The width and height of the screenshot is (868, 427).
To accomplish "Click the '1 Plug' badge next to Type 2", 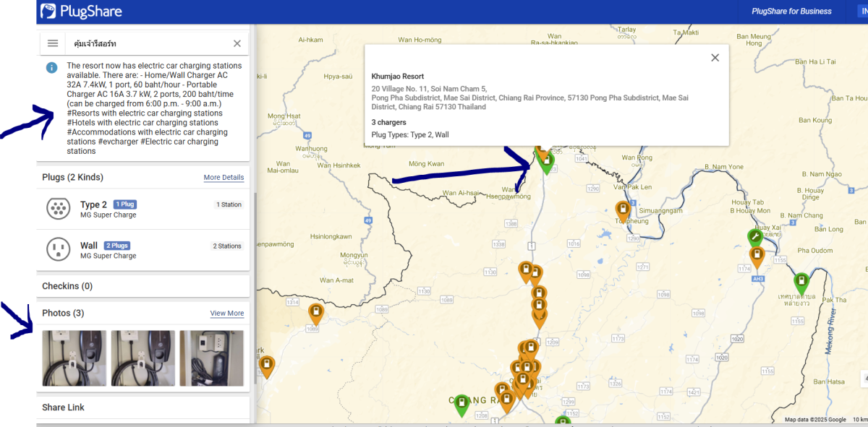I will coord(125,204).
